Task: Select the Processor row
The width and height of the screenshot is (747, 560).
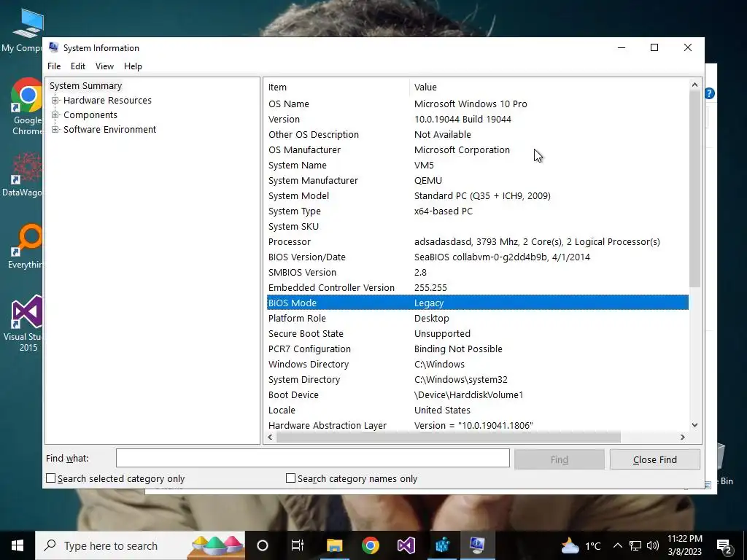Action: [x=477, y=241]
